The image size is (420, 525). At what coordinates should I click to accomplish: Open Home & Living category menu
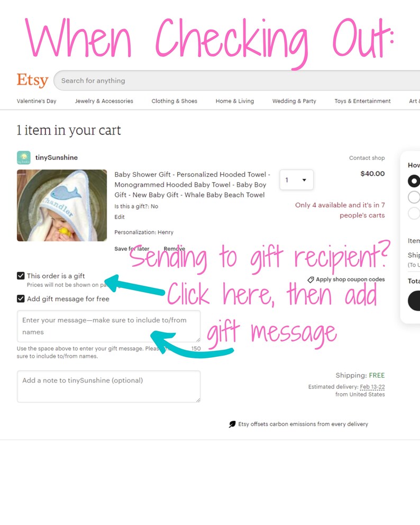coord(235,101)
